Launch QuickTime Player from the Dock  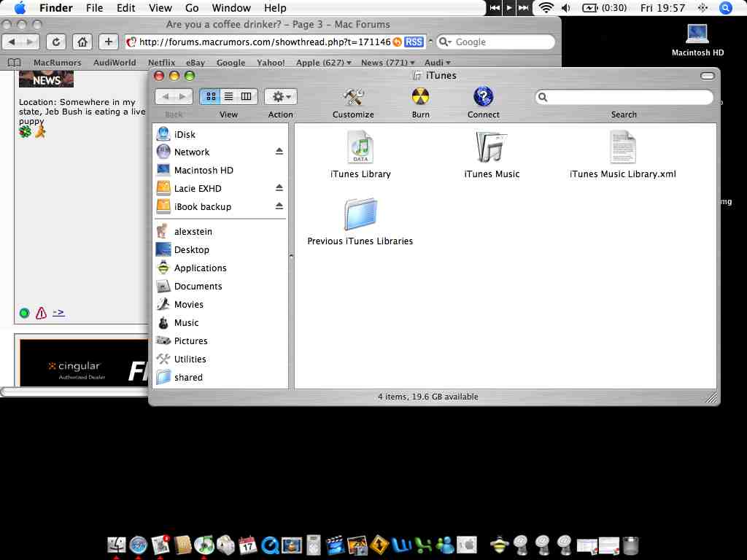(x=270, y=545)
